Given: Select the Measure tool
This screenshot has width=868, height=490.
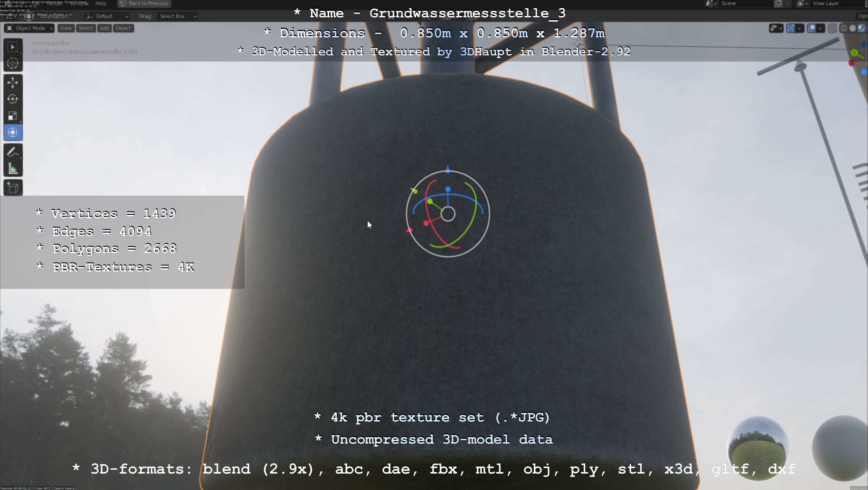Looking at the screenshot, I should [x=13, y=169].
